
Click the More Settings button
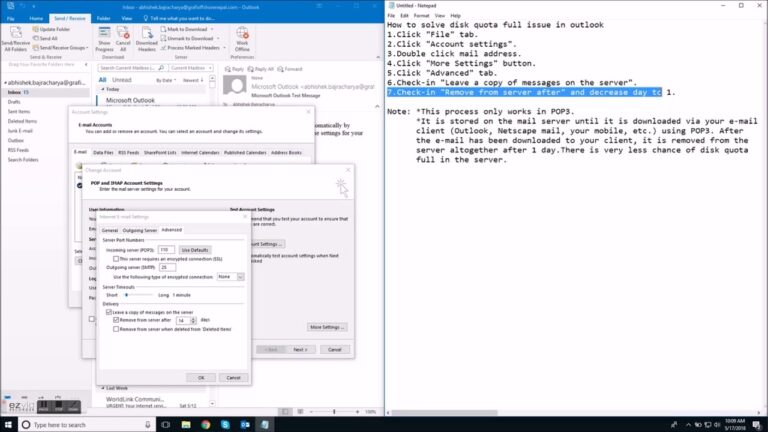click(x=327, y=327)
